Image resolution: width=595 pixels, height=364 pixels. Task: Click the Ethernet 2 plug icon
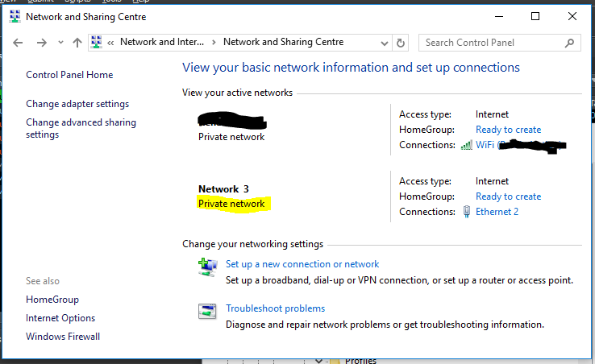point(467,212)
